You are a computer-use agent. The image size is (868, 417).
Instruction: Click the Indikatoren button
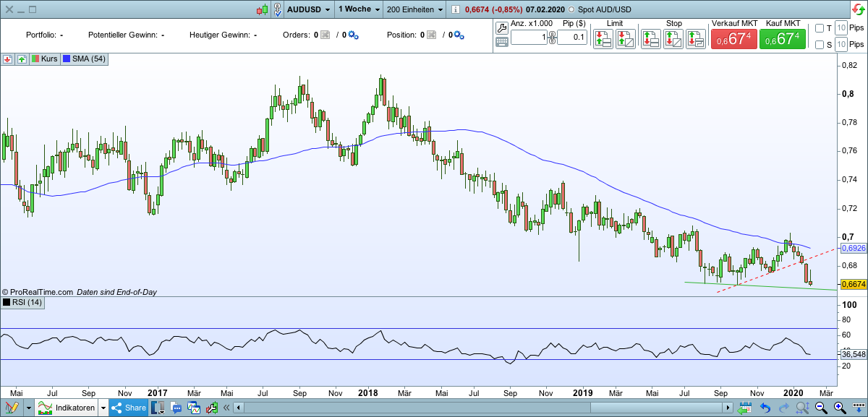[68, 408]
